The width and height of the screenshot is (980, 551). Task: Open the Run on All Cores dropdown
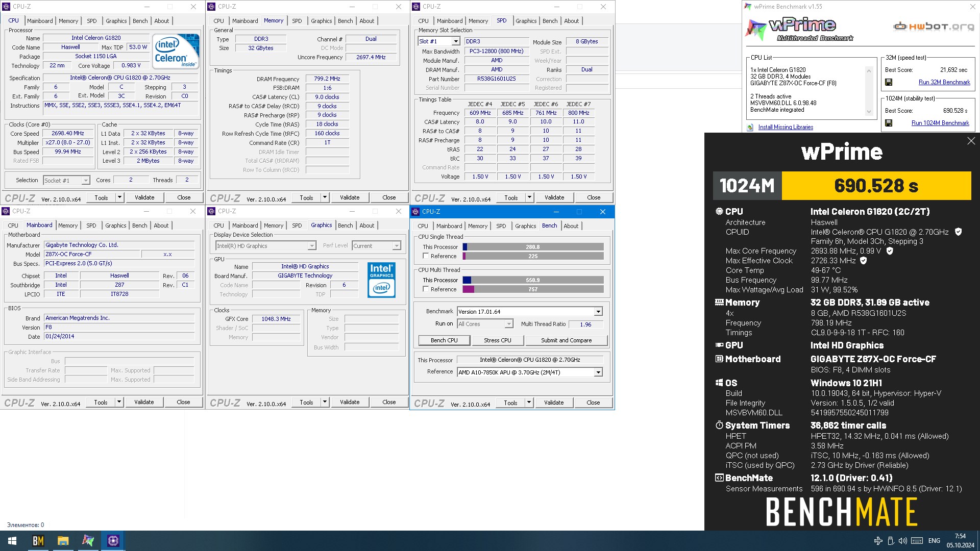pyautogui.click(x=508, y=324)
